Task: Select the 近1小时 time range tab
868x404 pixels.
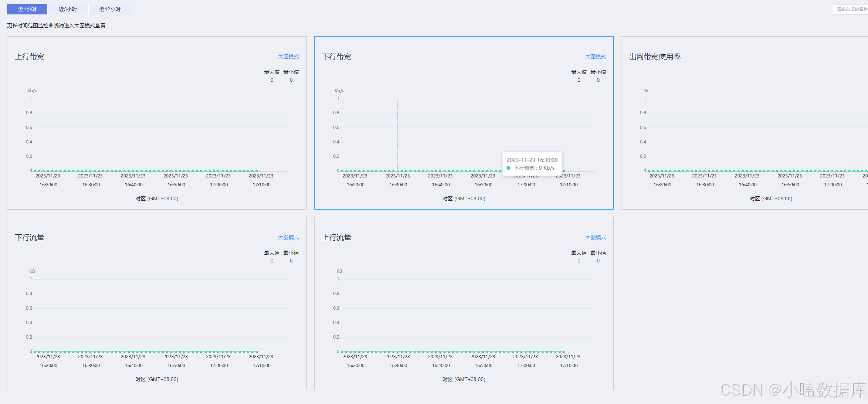Action: click(27, 9)
